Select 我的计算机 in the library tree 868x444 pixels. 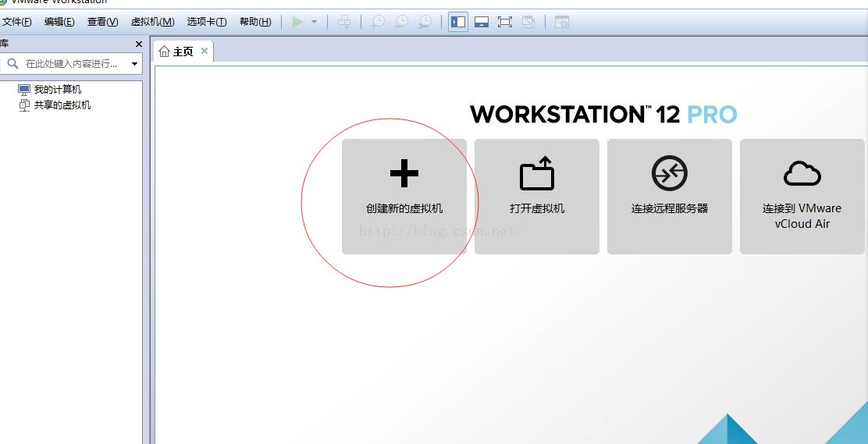(x=58, y=89)
